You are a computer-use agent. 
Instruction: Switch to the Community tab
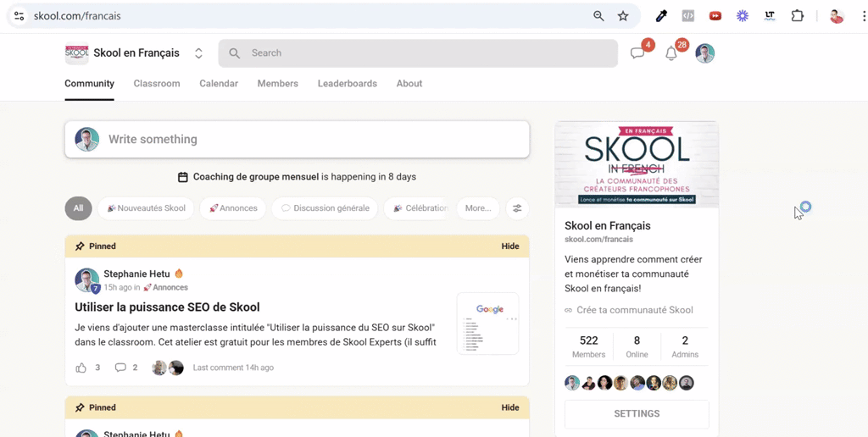pyautogui.click(x=89, y=84)
